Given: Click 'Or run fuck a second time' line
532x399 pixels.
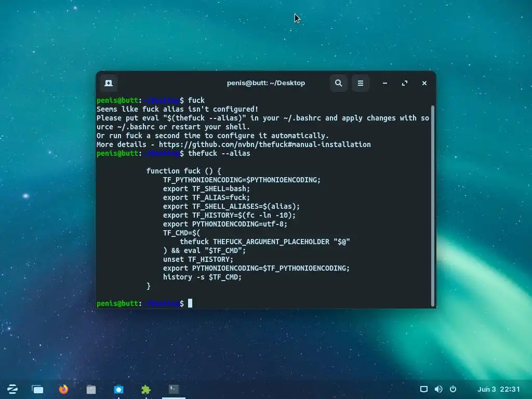Looking at the screenshot, I should coord(212,136).
